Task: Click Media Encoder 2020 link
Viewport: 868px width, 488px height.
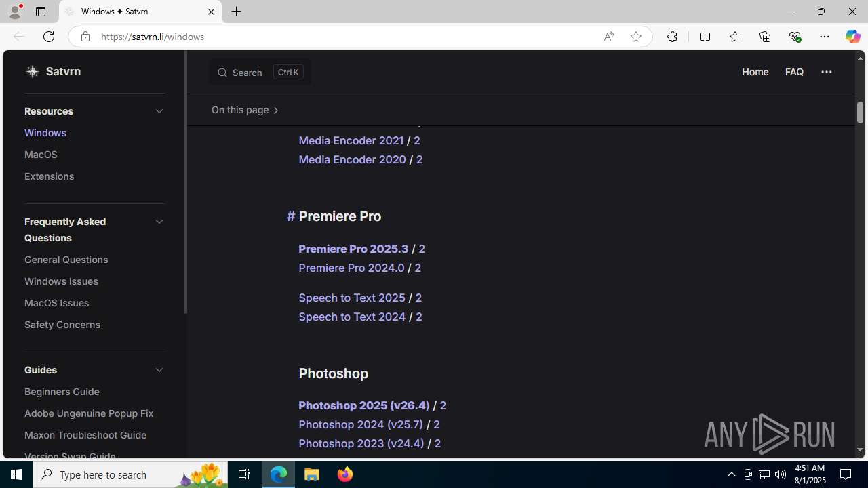Action: click(352, 159)
